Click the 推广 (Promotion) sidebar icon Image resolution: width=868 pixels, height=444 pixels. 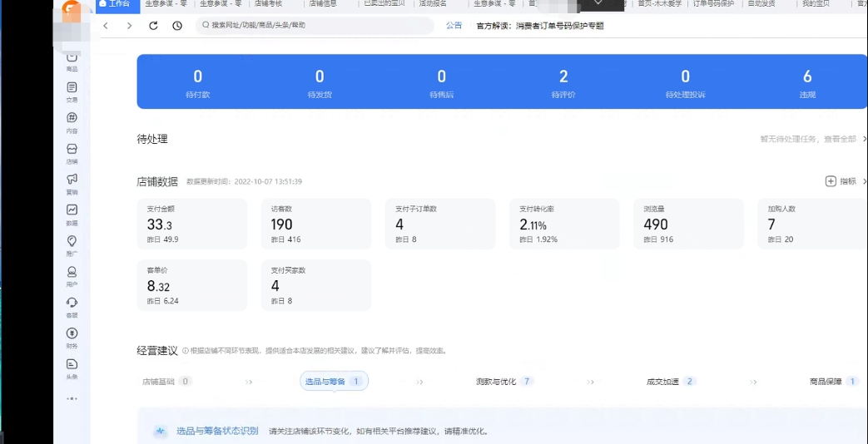click(x=72, y=242)
